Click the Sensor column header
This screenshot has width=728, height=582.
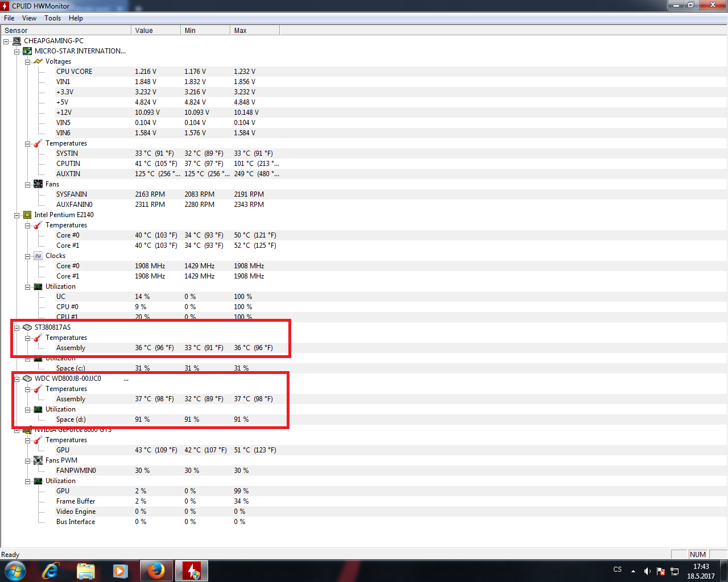(x=66, y=30)
